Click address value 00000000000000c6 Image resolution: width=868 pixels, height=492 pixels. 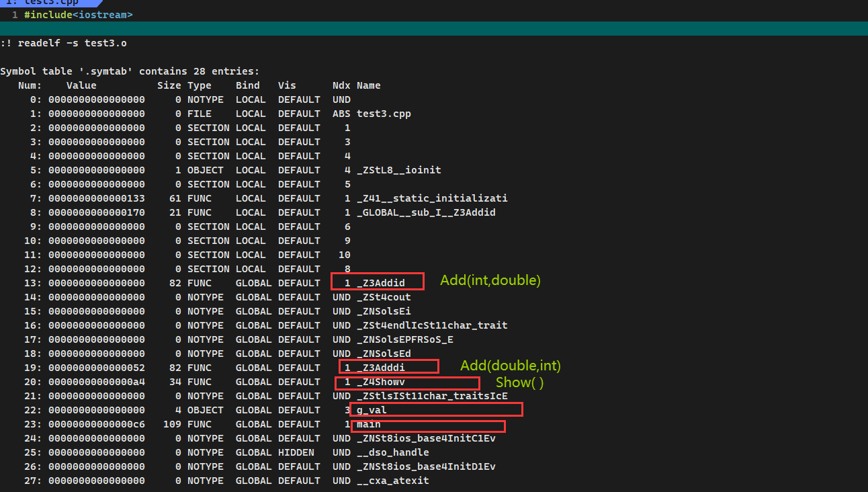click(x=97, y=424)
